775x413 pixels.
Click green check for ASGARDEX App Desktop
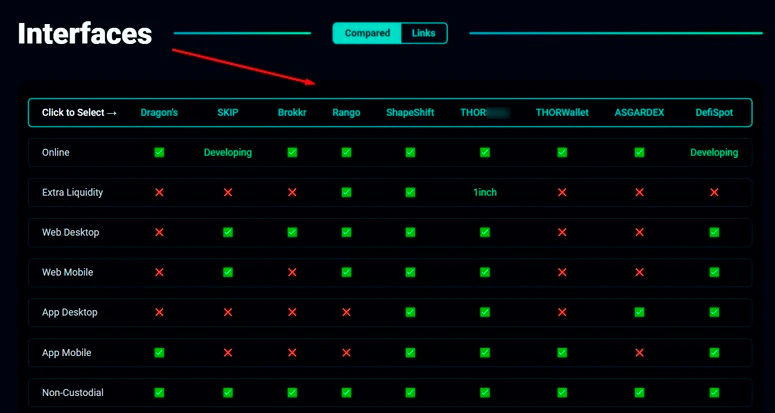[639, 313]
